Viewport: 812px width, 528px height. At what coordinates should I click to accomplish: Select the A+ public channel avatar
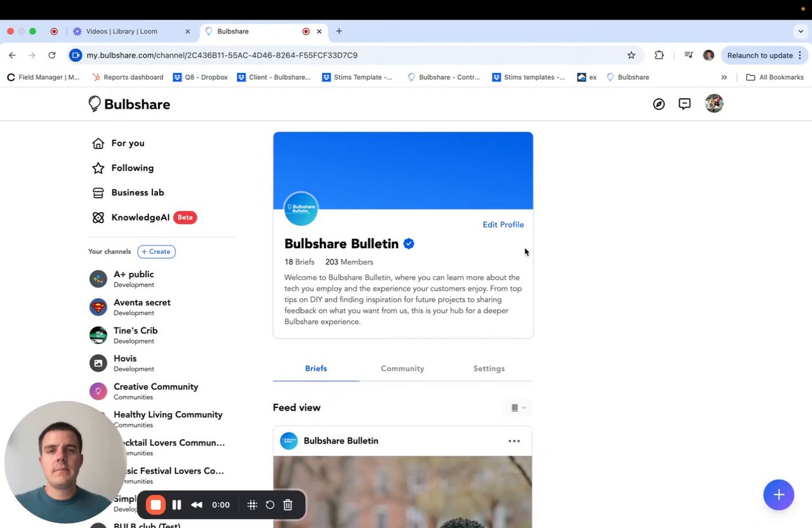pos(98,279)
